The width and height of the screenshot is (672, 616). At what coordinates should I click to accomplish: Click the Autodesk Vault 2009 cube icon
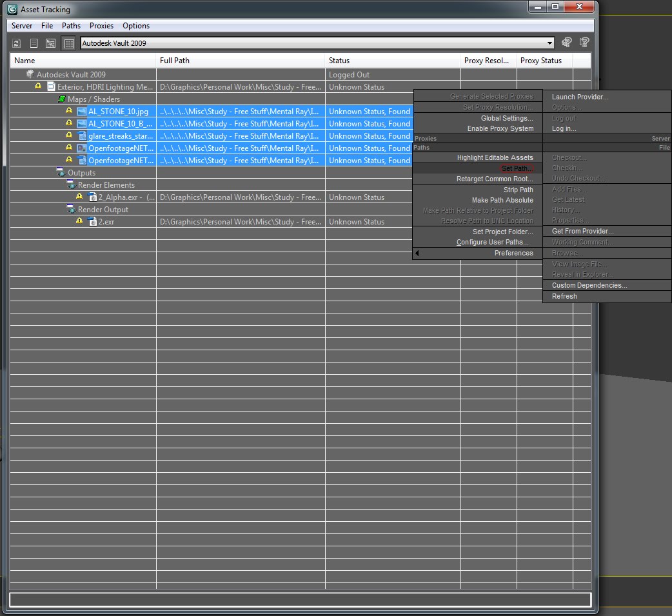point(30,74)
